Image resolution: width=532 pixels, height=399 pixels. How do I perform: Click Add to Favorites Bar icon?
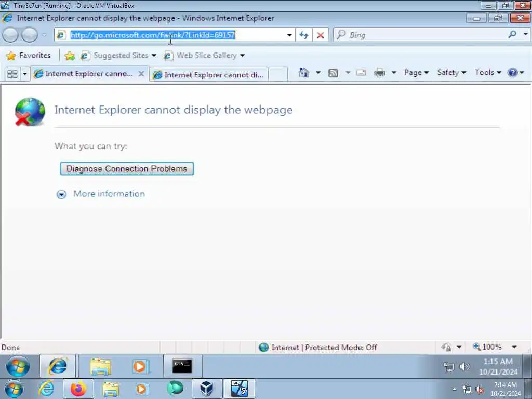[x=70, y=56]
